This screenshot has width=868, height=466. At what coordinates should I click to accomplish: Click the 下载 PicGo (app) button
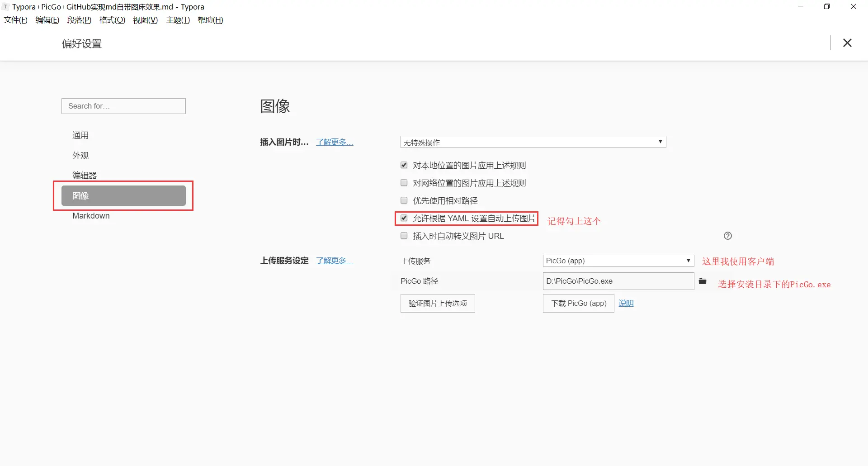click(x=578, y=303)
